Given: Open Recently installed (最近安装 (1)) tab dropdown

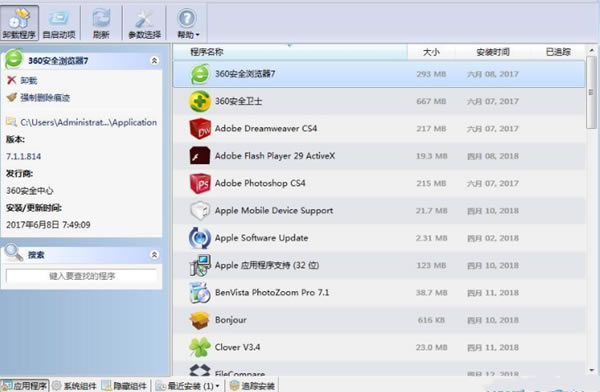Looking at the screenshot, I should coord(188,386).
